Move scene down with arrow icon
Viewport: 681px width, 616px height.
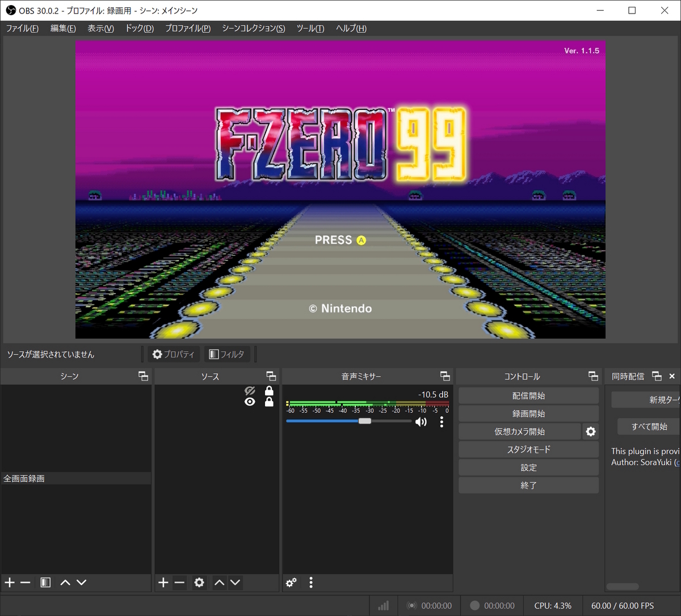[81, 583]
